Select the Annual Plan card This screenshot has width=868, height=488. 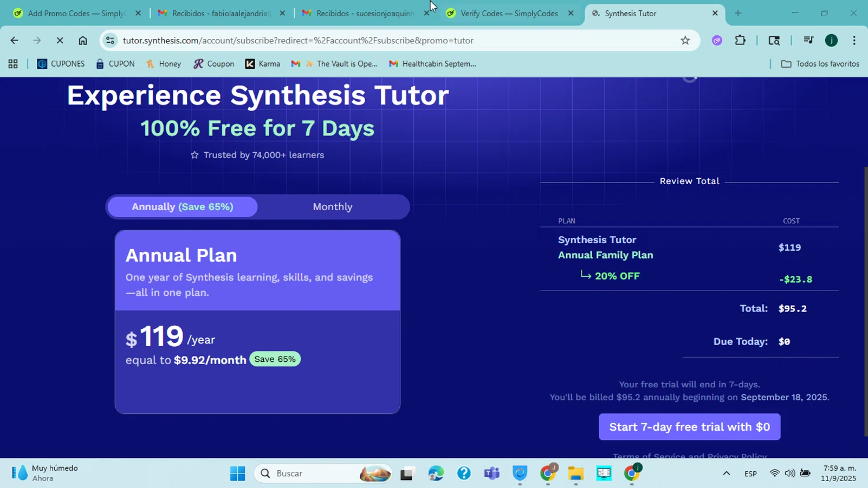pyautogui.click(x=258, y=322)
